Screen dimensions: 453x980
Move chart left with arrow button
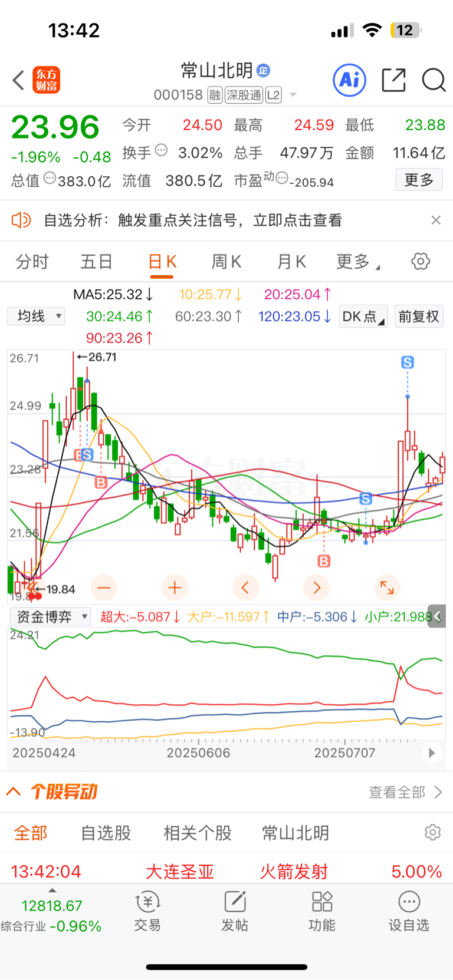click(x=245, y=588)
